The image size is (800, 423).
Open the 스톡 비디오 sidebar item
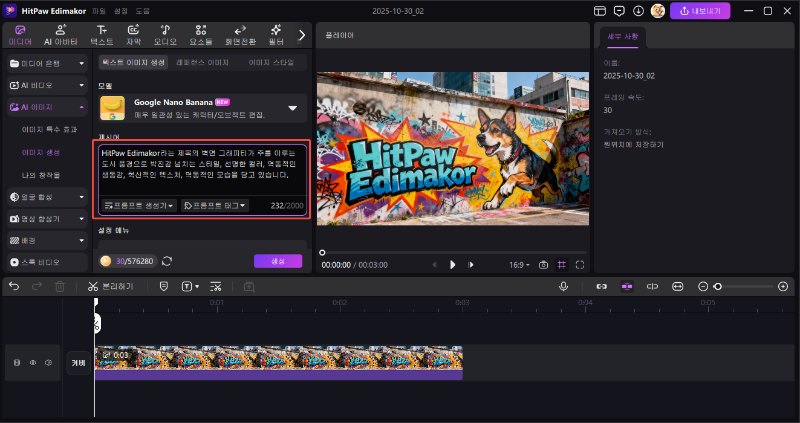coord(47,262)
